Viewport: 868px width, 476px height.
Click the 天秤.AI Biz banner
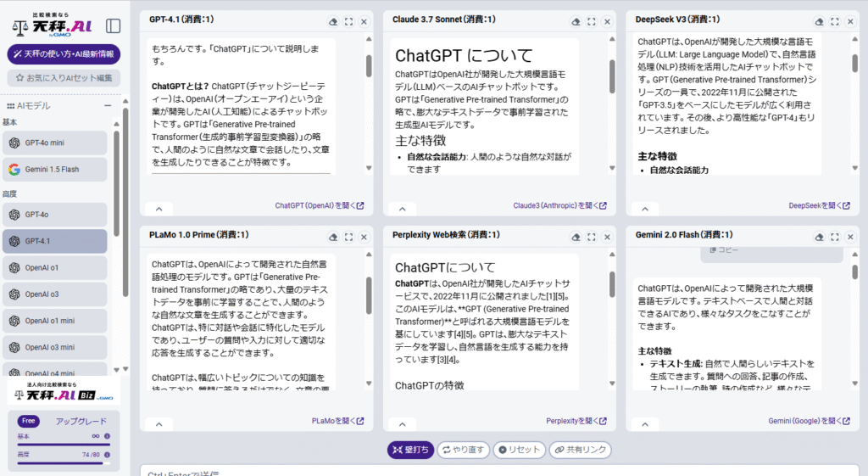click(64, 392)
